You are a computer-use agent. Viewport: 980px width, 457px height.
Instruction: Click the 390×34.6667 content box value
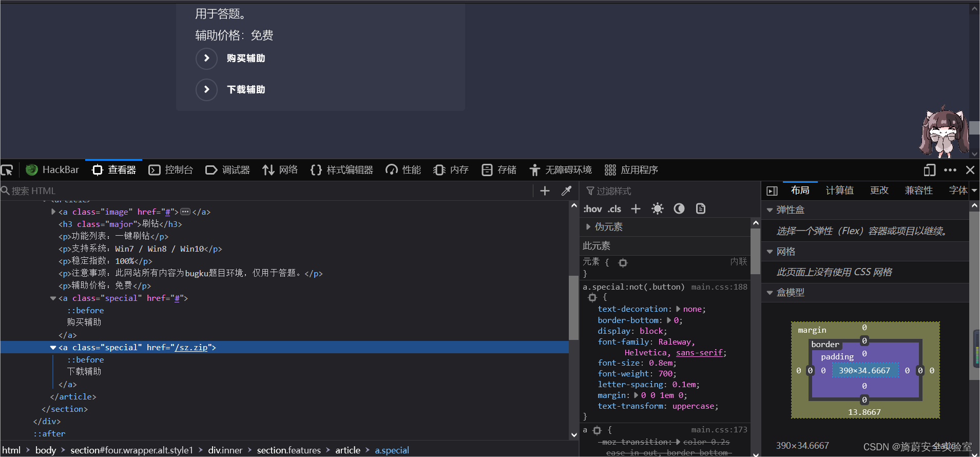864,371
